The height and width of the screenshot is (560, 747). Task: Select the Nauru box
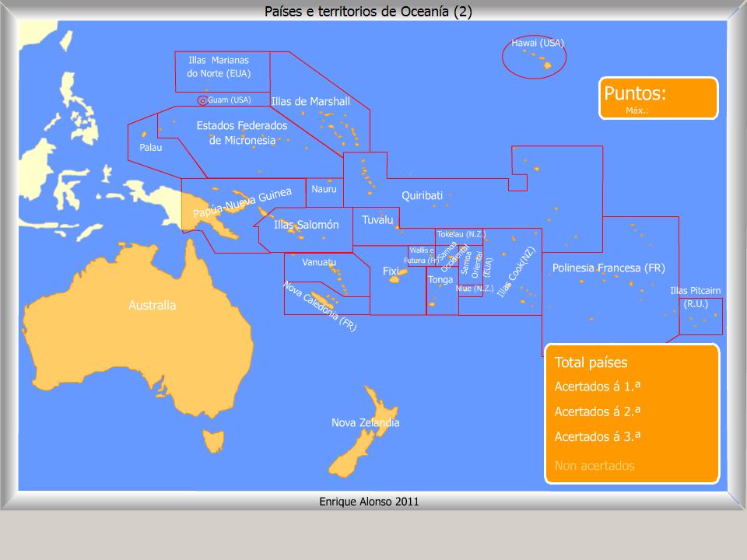coord(324,189)
